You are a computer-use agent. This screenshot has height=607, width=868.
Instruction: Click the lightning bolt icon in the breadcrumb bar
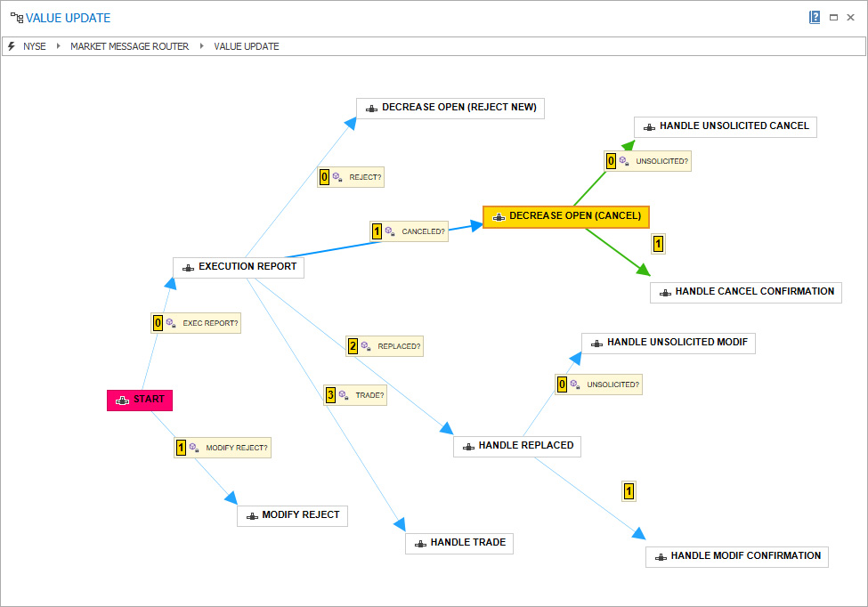pos(10,46)
